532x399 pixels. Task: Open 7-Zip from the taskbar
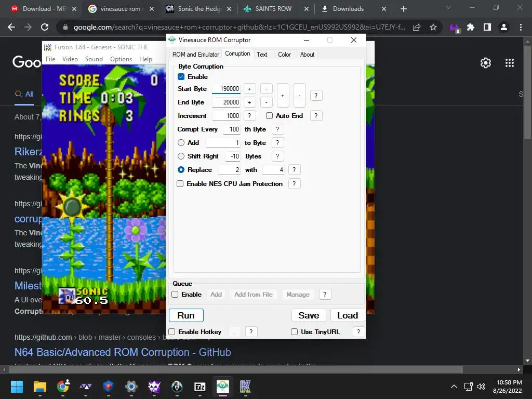[200, 387]
